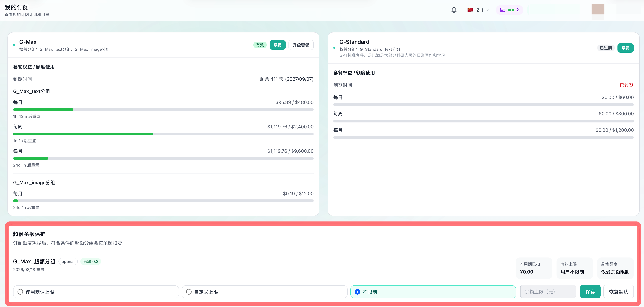Viewport: 644px width, 307px height.
Task: Open the purple card subscription indicator
Action: coord(509,10)
